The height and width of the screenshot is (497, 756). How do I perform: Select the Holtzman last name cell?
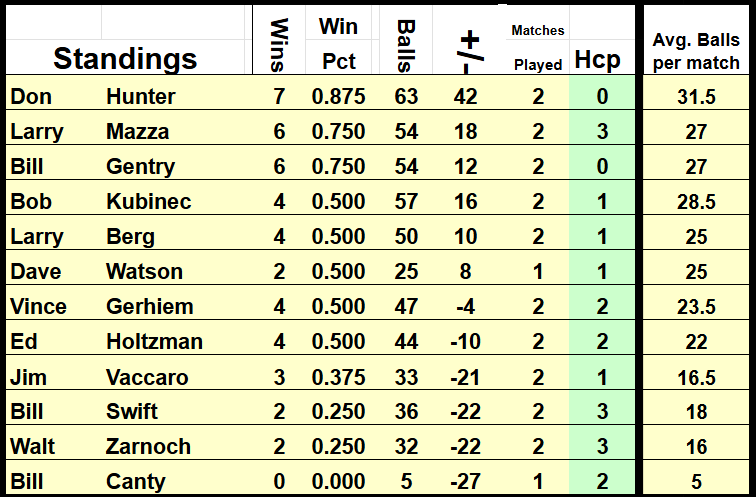(x=154, y=342)
